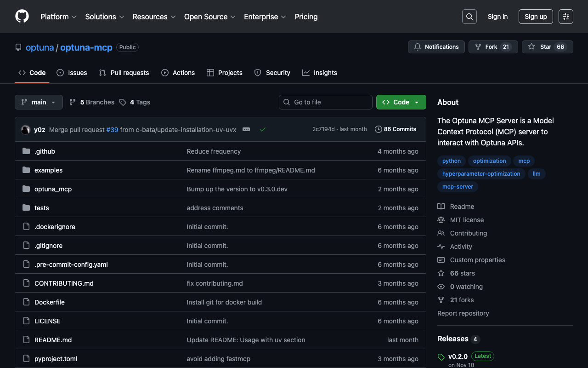Click the y0z author avatar
The image size is (588, 368).
point(26,130)
